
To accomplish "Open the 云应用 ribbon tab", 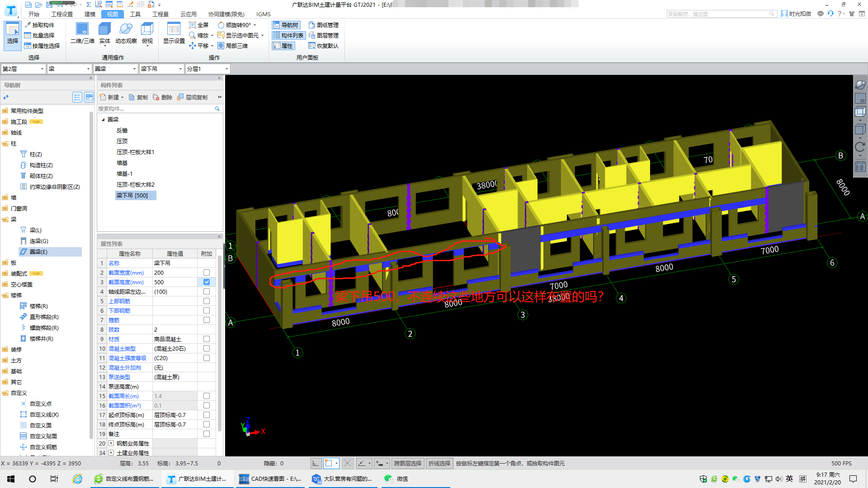I will pyautogui.click(x=189, y=14).
